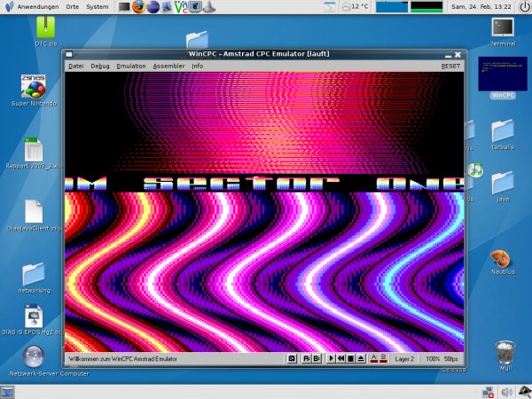Click the drive B: activity LED indicator
The height and width of the screenshot is (399, 532).
pos(383,358)
